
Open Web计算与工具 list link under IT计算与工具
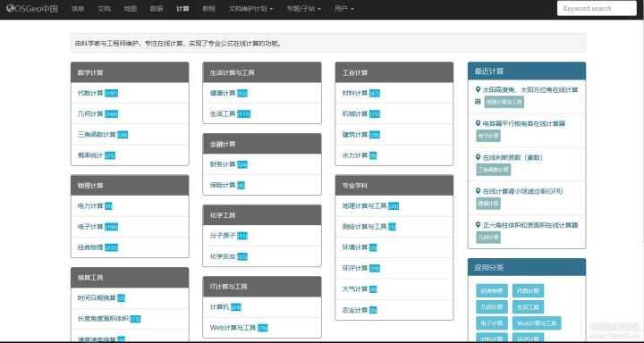click(233, 328)
